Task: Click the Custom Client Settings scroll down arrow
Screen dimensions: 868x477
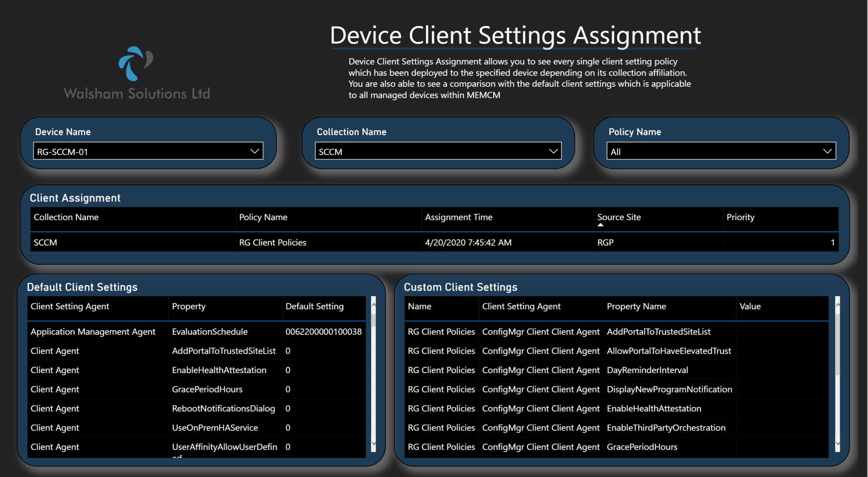Action: (x=838, y=444)
